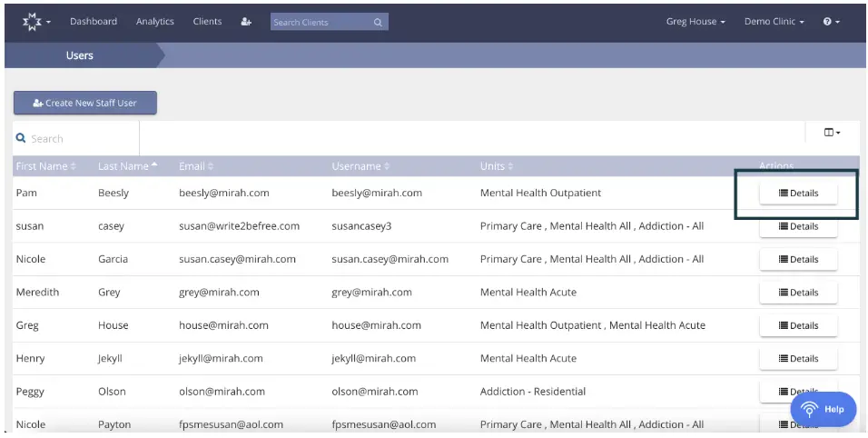Open the floating Help widget
Image resolution: width=868 pixels, height=438 pixels.
click(824, 409)
